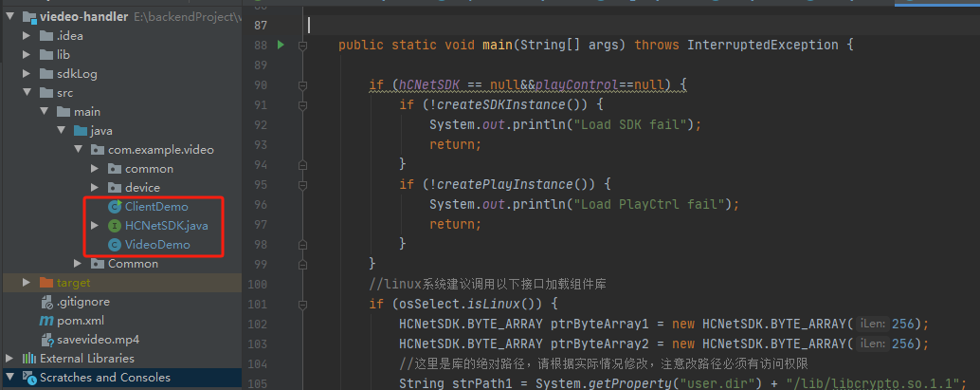Screen dimensions: 980x390
Task: Expand the lib folder
Action: click(x=27, y=54)
